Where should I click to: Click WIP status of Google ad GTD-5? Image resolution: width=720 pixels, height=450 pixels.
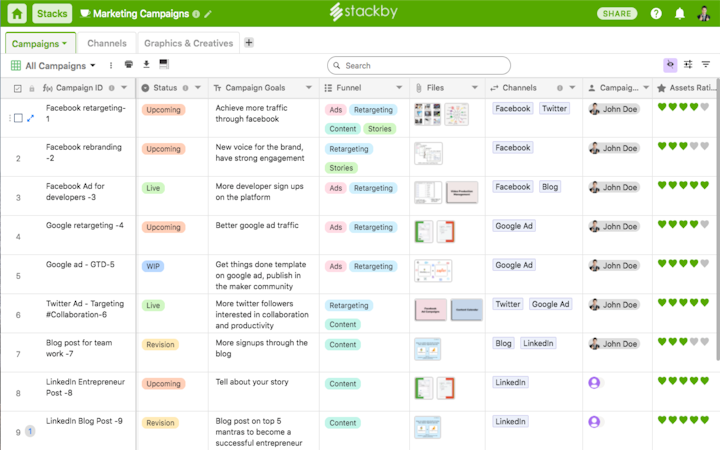pos(153,266)
